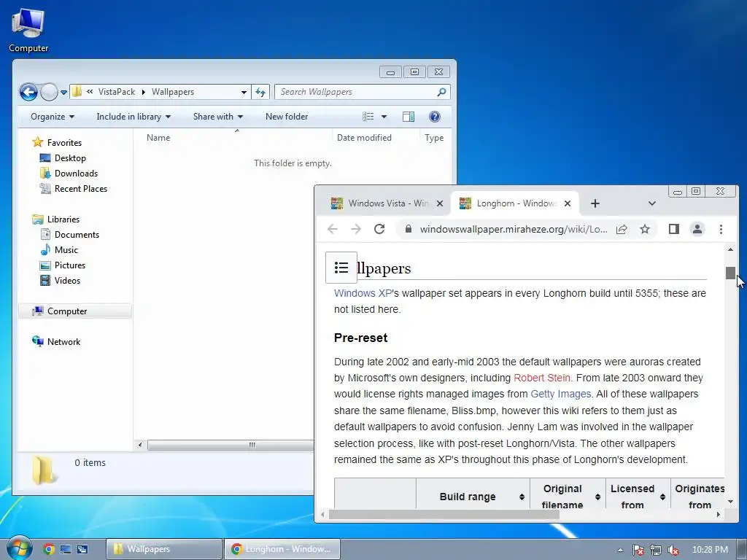Open Explorer recent pages dropdown arrow
Image resolution: width=747 pixels, height=560 pixels.
click(x=64, y=93)
